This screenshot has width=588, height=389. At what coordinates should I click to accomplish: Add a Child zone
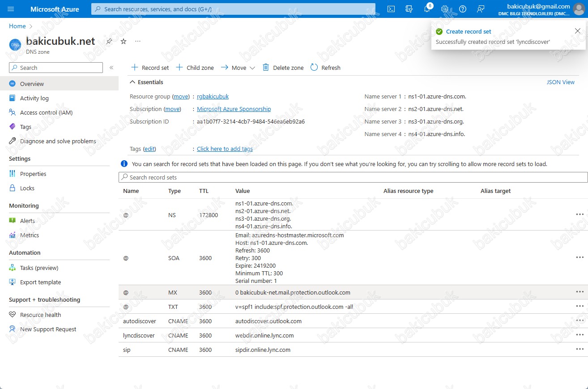pyautogui.click(x=195, y=68)
